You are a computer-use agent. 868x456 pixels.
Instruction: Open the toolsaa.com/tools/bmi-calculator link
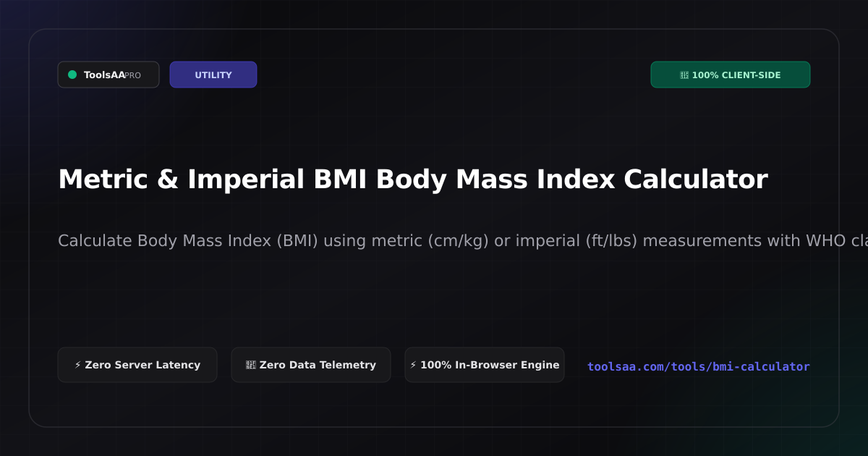699,366
